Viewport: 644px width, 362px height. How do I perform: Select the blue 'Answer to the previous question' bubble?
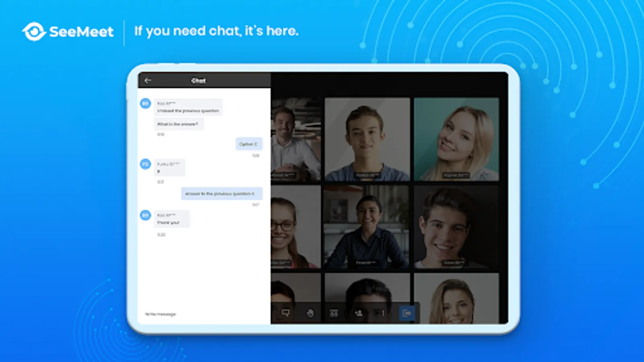coord(221,193)
